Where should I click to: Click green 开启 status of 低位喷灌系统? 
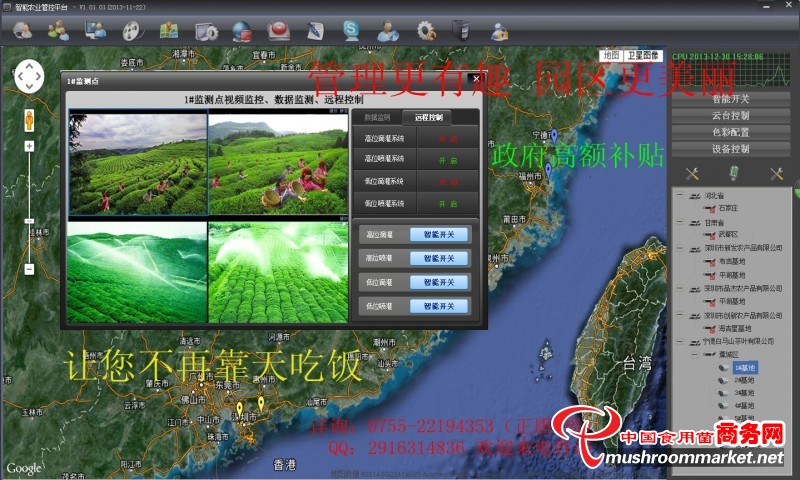pyautogui.click(x=448, y=204)
